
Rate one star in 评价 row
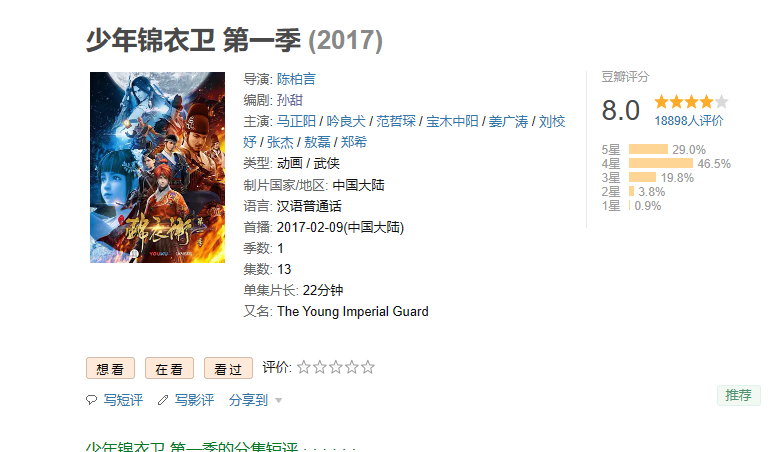(304, 367)
